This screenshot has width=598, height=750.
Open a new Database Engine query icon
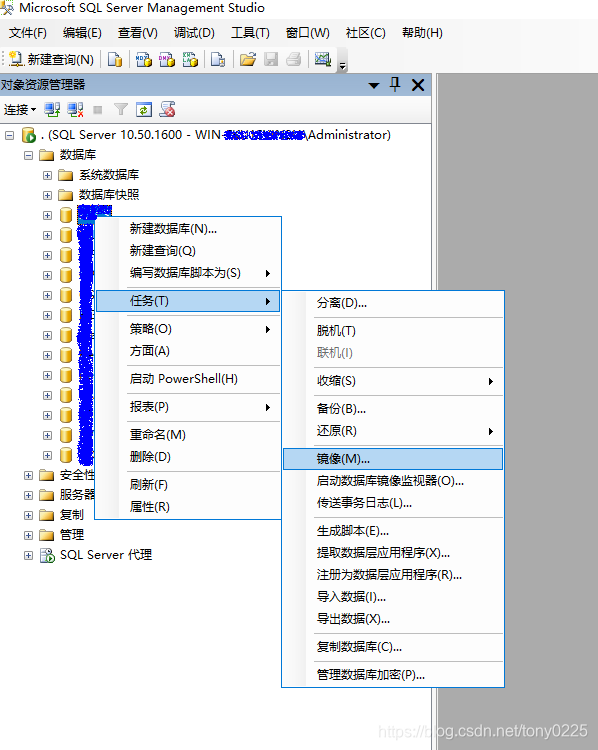pos(115,59)
